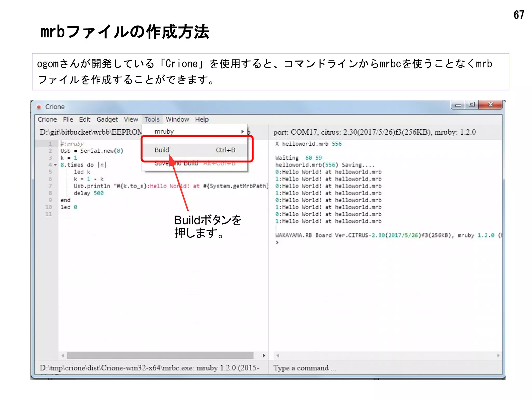
Task: Click the 'end' code line
Action: tap(65, 200)
